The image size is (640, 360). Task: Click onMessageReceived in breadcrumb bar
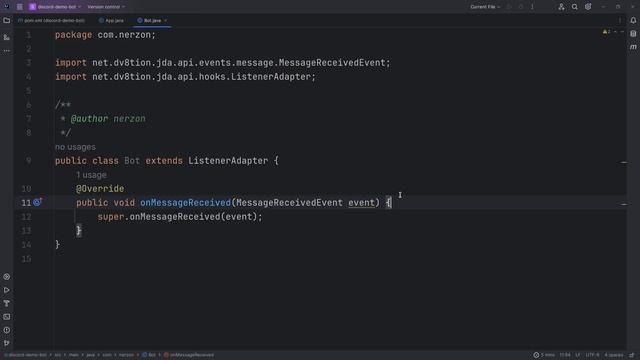pyautogui.click(x=189, y=355)
